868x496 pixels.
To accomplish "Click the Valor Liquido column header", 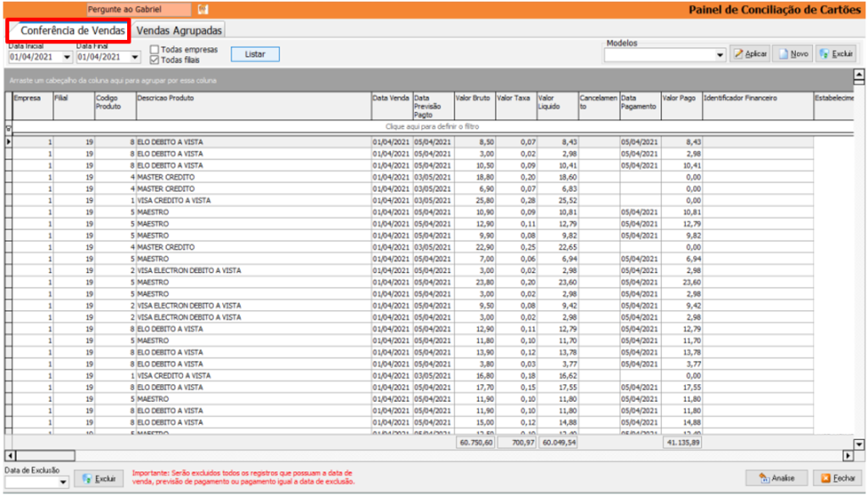I will click(x=558, y=106).
